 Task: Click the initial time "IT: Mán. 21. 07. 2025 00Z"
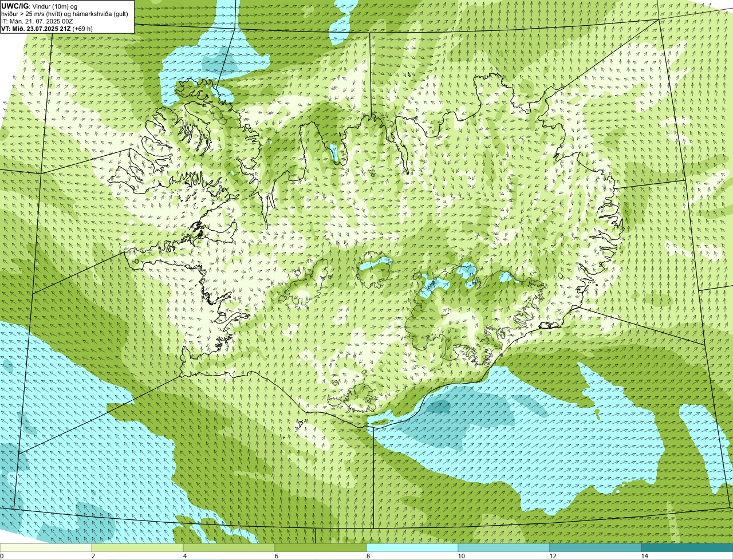[37, 21]
